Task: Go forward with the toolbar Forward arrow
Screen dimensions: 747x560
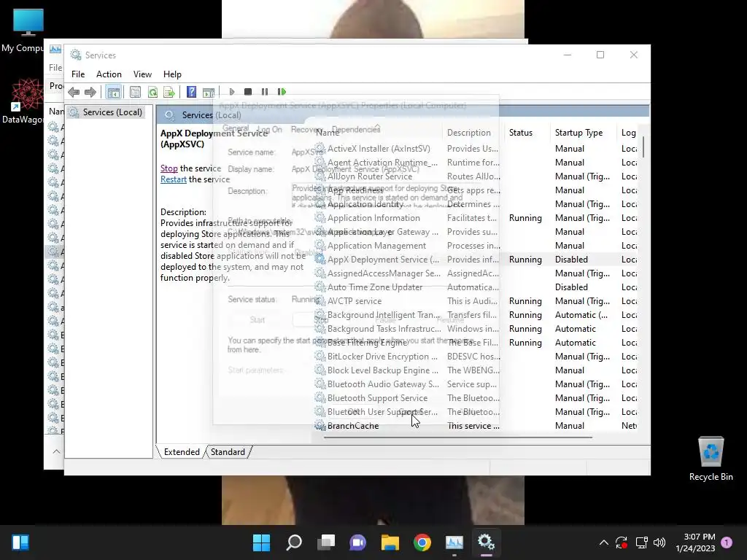Action: click(x=90, y=92)
